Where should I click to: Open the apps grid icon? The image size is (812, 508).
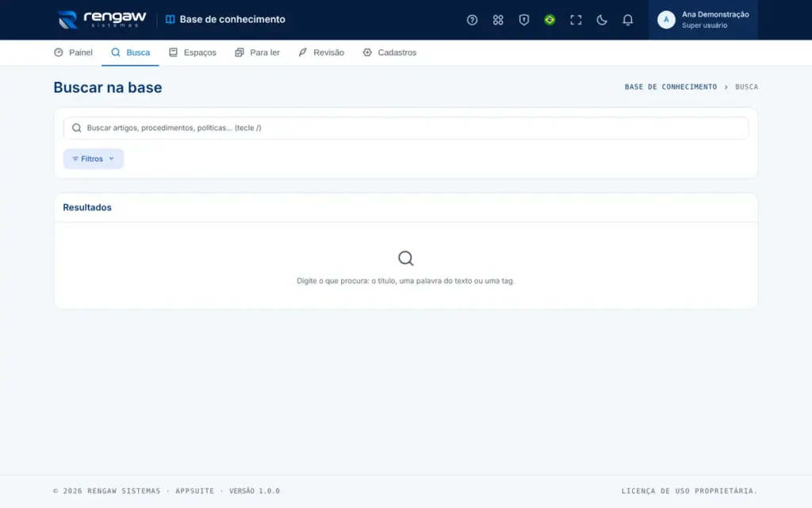(498, 20)
